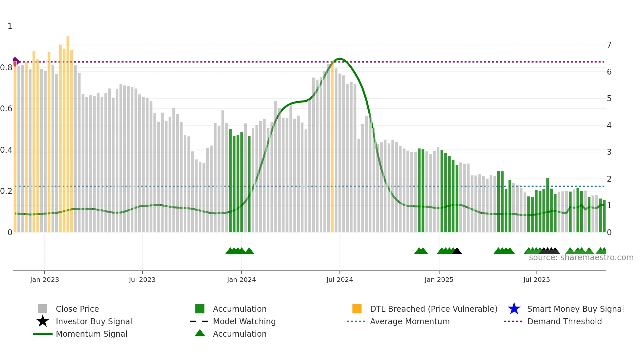The image size is (644, 362).
Task: Toggle the Average Momentum legend entry
Action: 410,321
